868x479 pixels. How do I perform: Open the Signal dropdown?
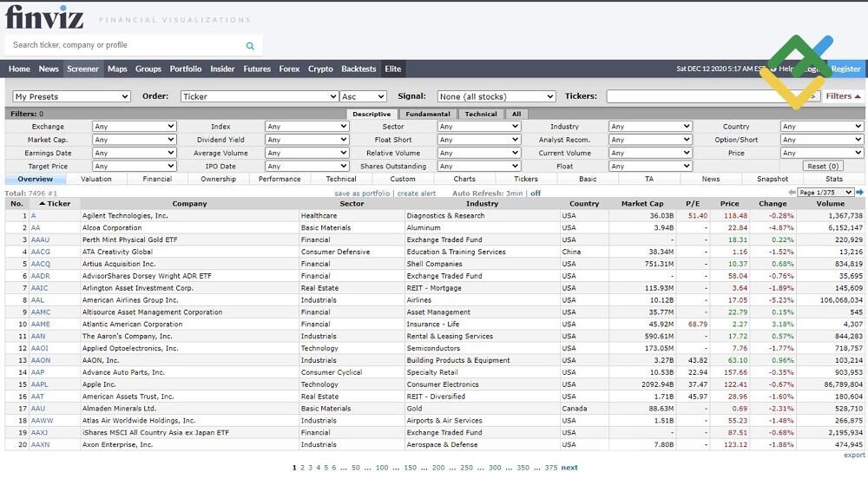click(x=496, y=96)
